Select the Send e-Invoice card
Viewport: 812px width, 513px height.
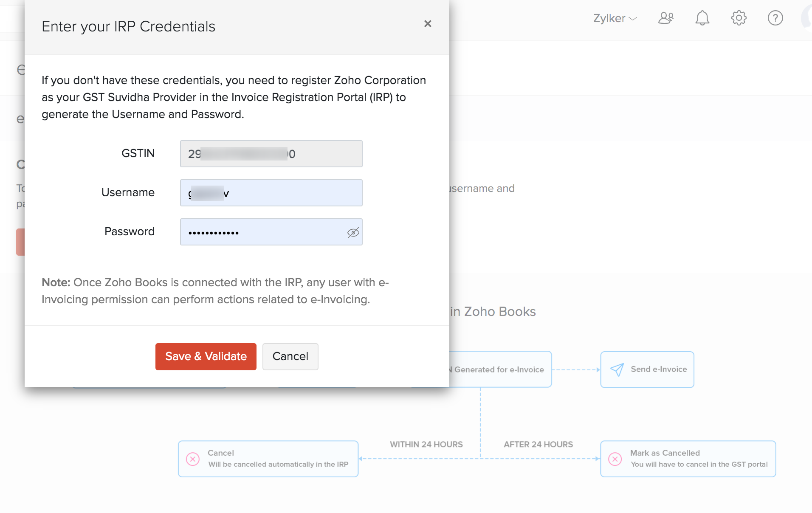coord(646,369)
